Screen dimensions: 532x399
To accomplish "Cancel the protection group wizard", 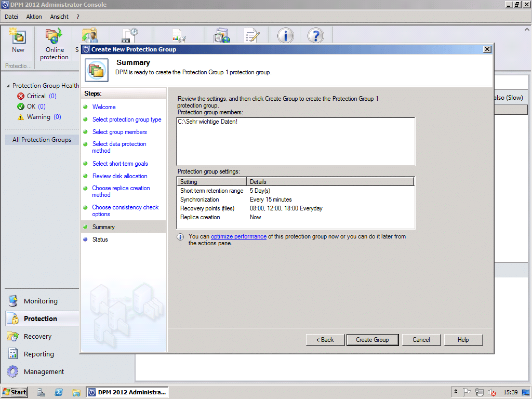I will pos(421,340).
